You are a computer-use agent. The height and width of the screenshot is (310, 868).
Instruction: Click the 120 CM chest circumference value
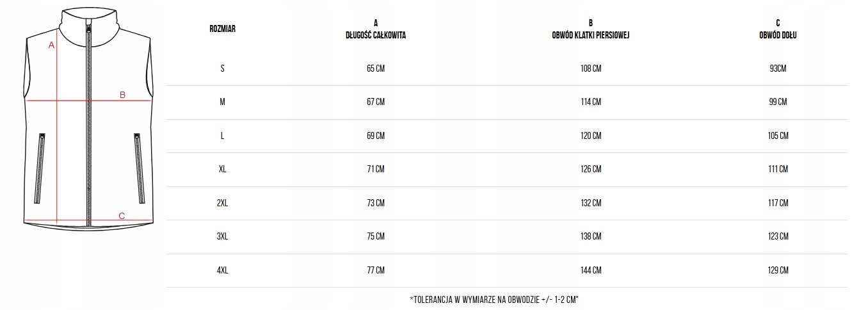coord(591,136)
